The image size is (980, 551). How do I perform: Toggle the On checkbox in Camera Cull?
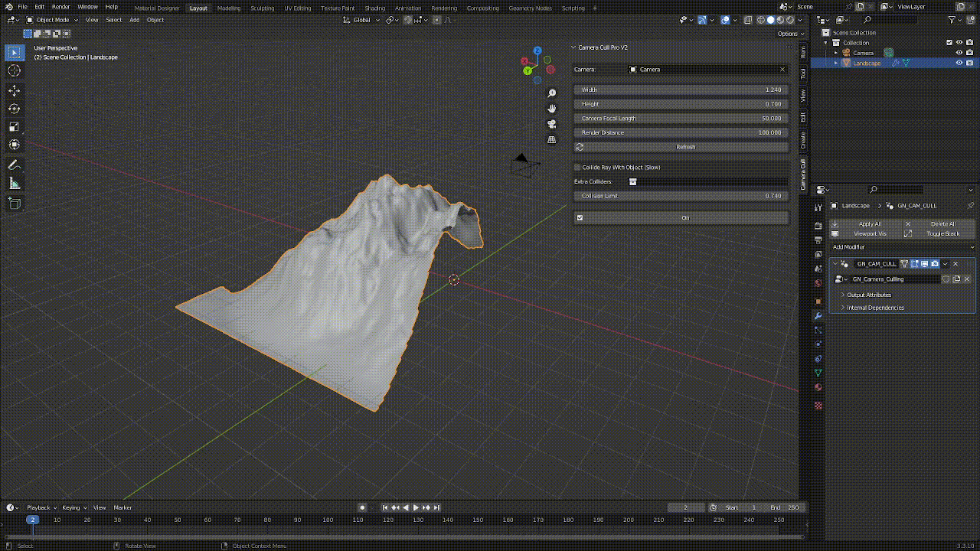580,217
